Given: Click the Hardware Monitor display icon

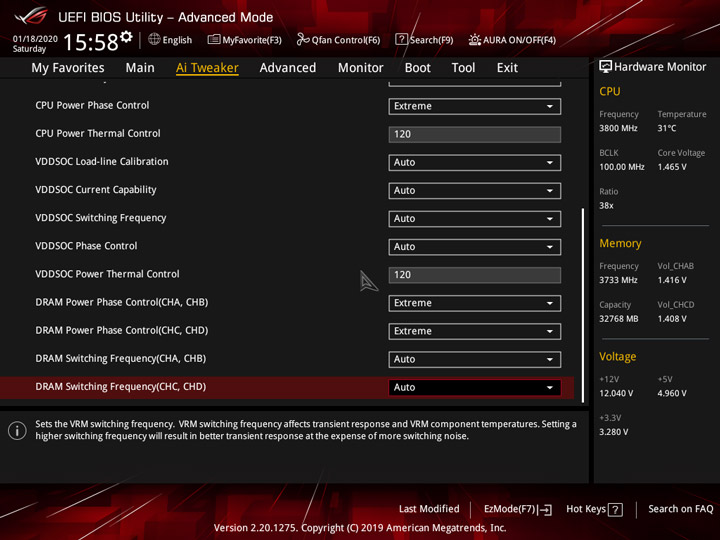Looking at the screenshot, I should [x=605, y=67].
